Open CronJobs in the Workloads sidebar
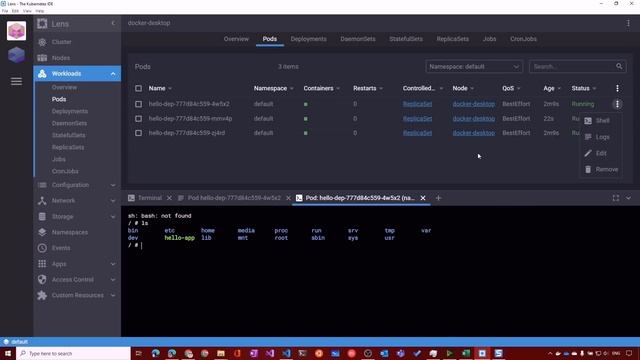Image resolution: width=640 pixels, height=360 pixels. click(x=65, y=171)
